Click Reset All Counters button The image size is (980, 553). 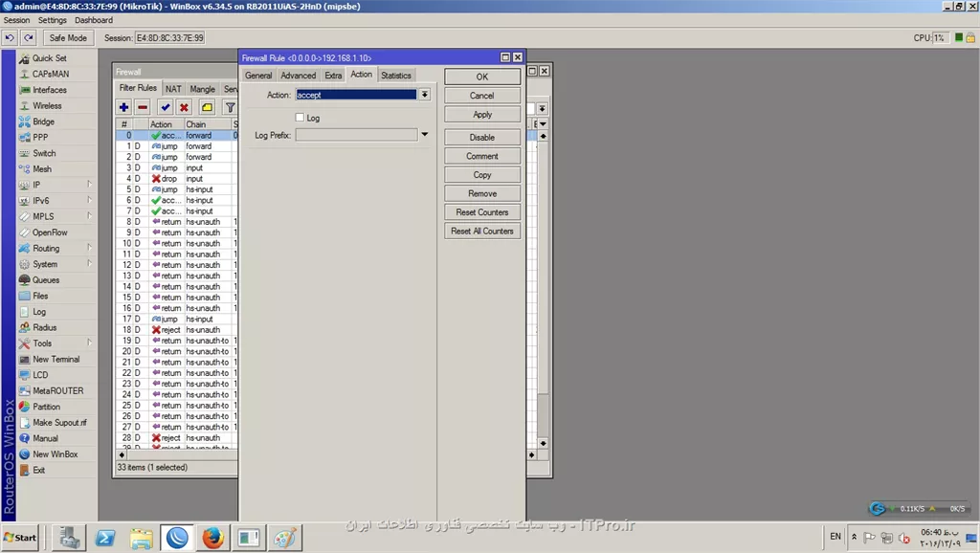point(482,232)
